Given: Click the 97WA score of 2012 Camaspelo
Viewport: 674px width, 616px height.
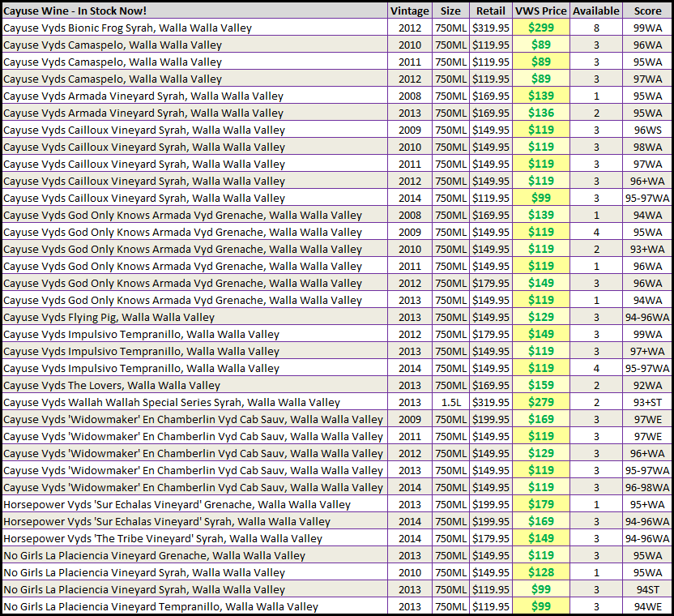Looking at the screenshot, I should click(647, 79).
